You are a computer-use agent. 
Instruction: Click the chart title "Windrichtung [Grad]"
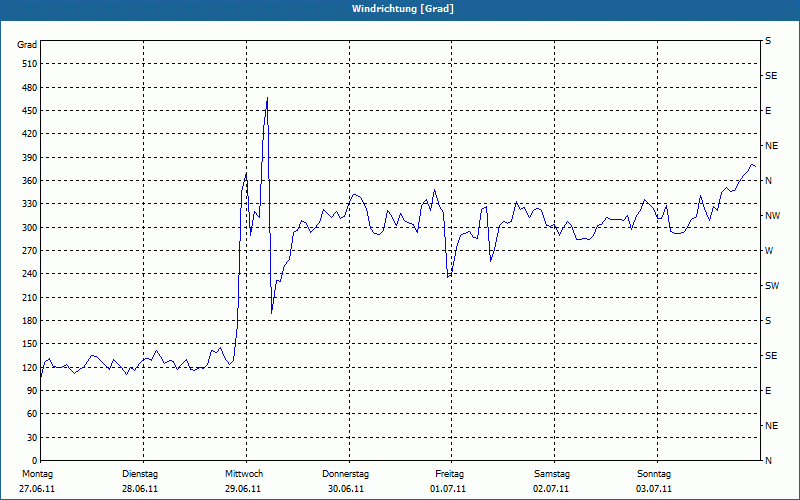(403, 9)
